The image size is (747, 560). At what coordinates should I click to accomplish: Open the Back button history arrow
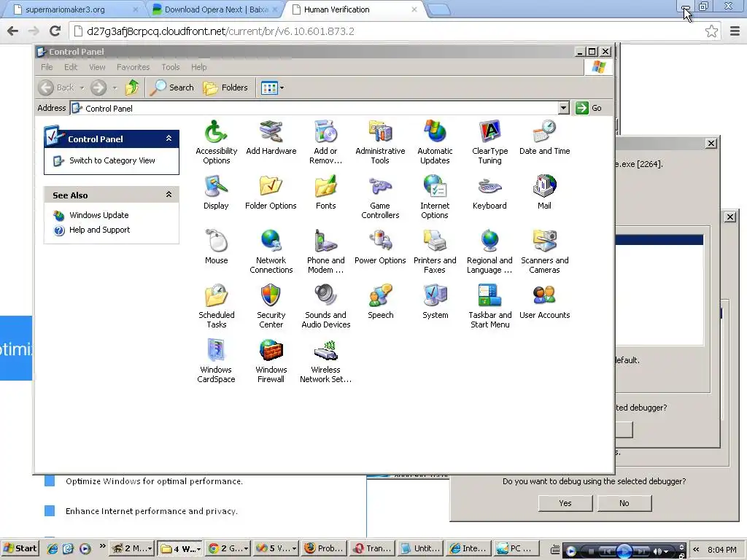tap(82, 87)
